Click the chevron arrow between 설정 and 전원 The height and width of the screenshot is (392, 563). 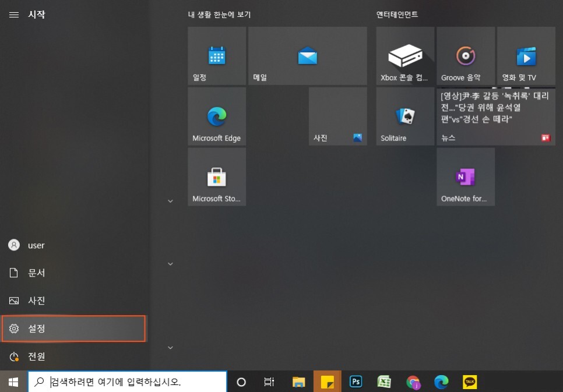(x=171, y=348)
